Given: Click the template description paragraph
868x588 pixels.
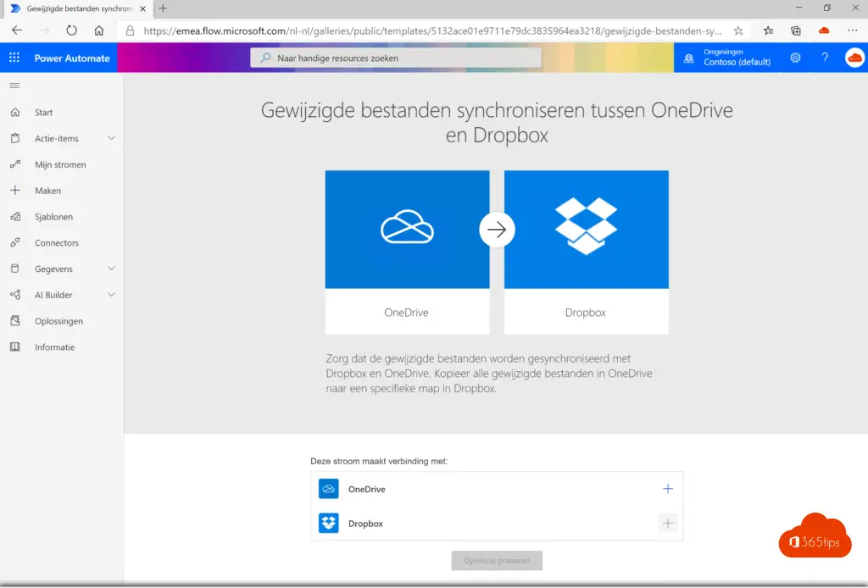Looking at the screenshot, I should (489, 374).
